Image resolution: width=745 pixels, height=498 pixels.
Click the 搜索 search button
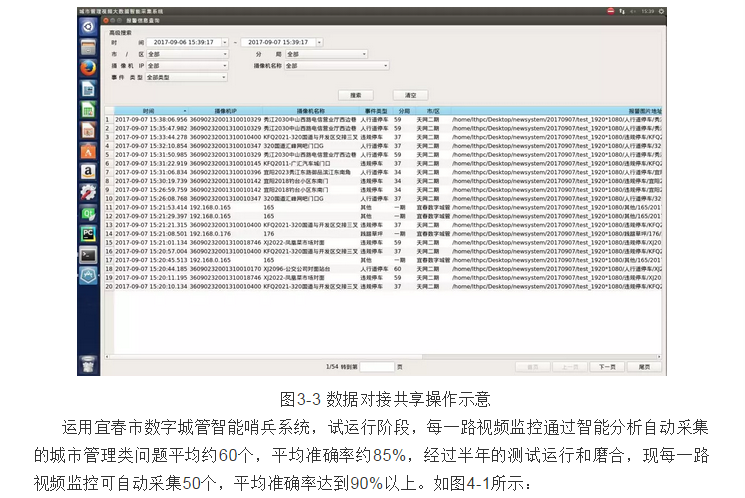coord(355,95)
